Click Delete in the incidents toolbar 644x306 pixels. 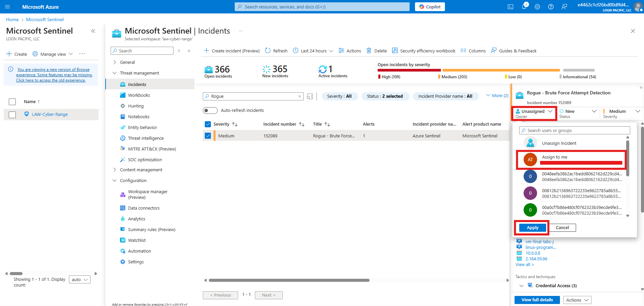point(377,51)
